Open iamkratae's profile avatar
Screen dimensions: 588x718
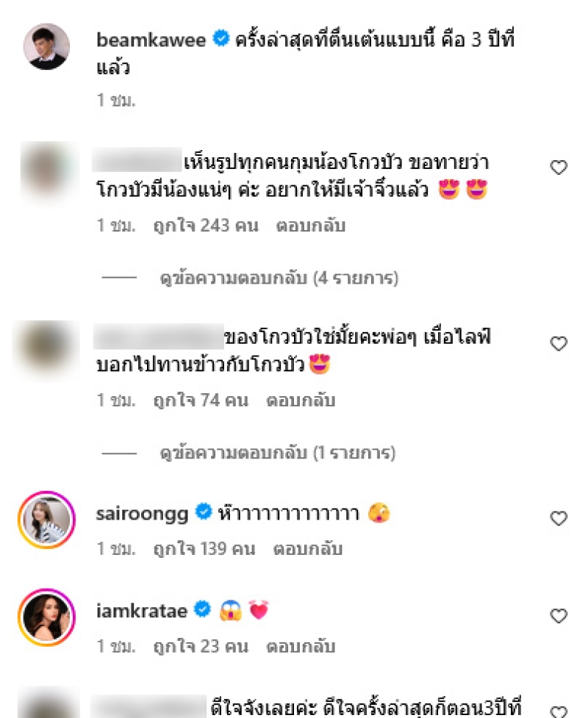click(x=46, y=617)
